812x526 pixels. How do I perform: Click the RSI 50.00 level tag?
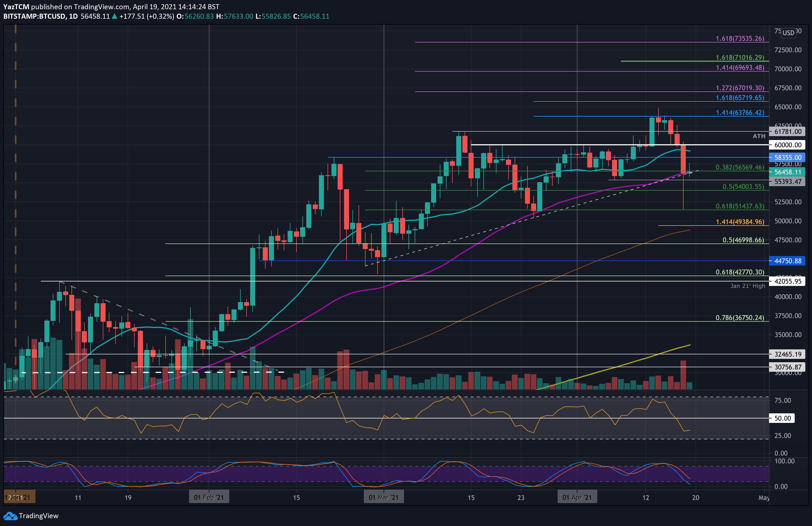coord(782,418)
